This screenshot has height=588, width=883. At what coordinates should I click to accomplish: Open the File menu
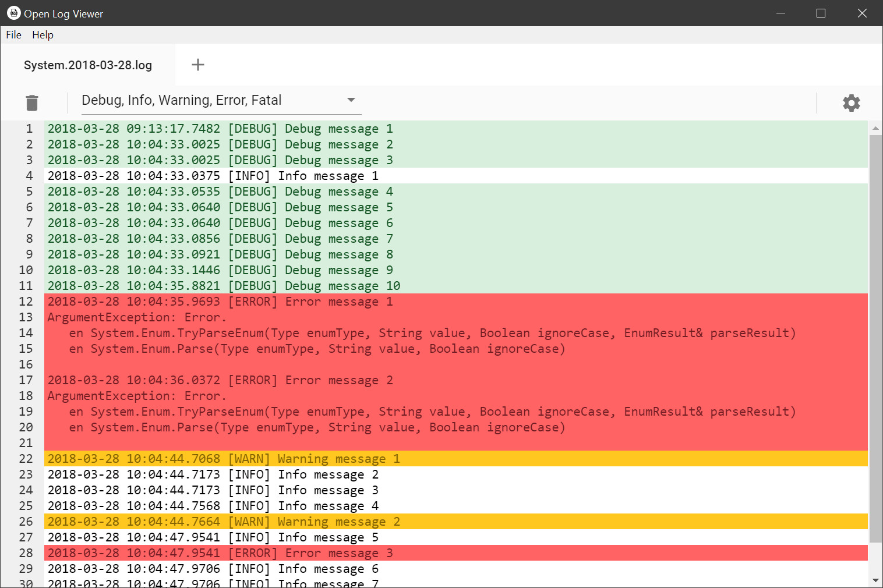[13, 35]
